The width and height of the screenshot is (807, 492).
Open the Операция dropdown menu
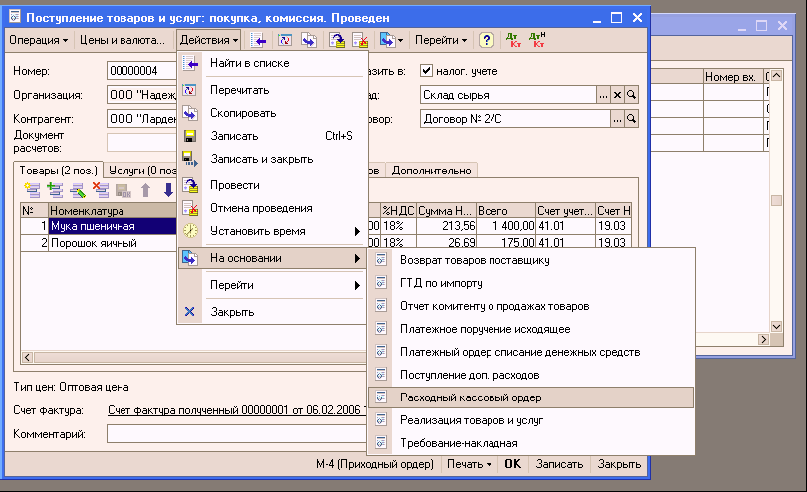coord(39,40)
